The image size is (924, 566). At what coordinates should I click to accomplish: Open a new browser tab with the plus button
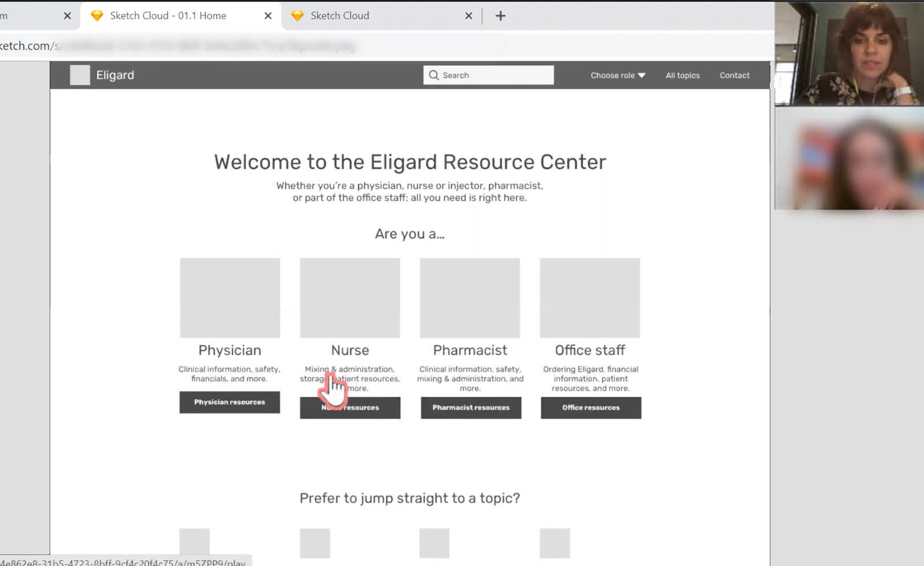(501, 16)
